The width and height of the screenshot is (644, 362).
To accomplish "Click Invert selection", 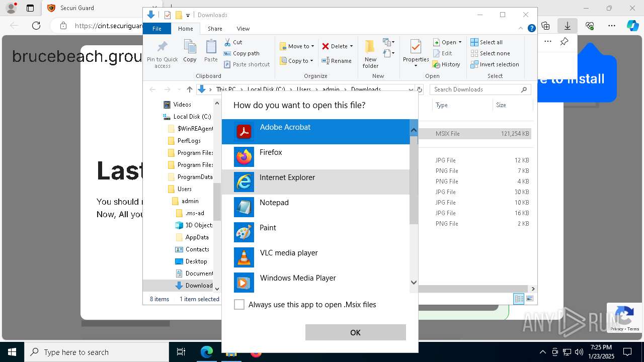I will pos(495,64).
